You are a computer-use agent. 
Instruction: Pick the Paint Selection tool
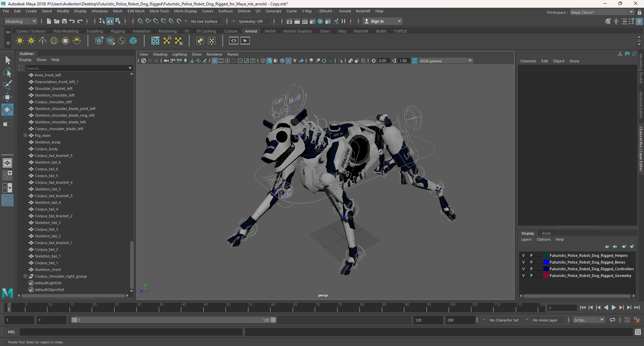click(7, 84)
